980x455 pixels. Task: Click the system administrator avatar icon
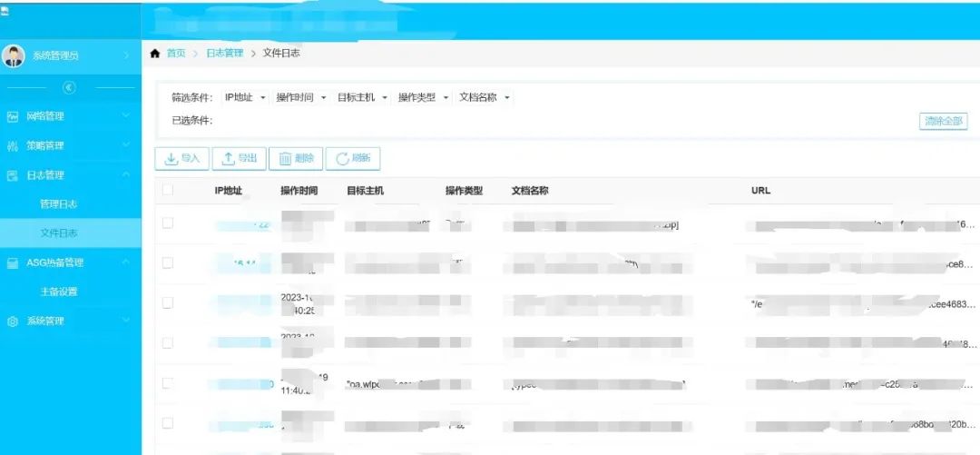pos(14,55)
